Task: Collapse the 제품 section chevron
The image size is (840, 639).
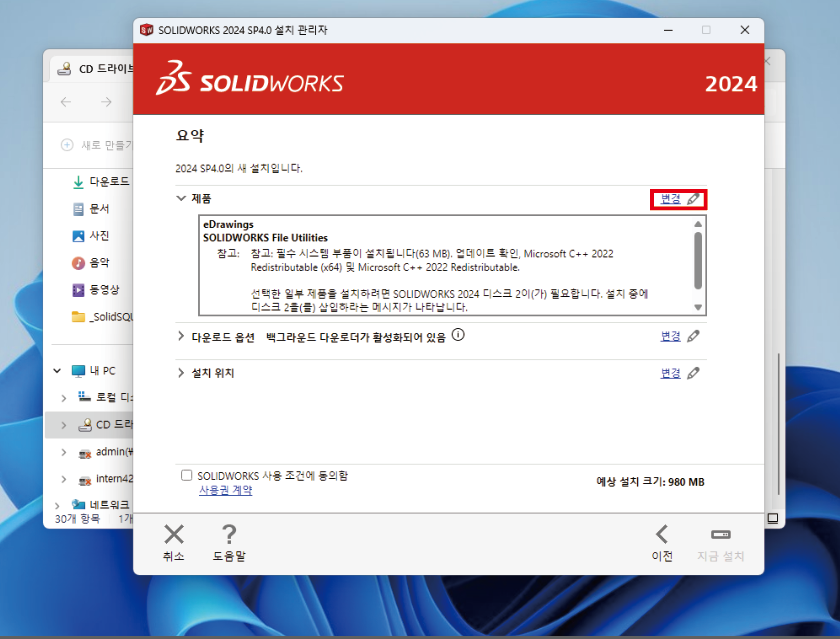Action: coord(181,198)
